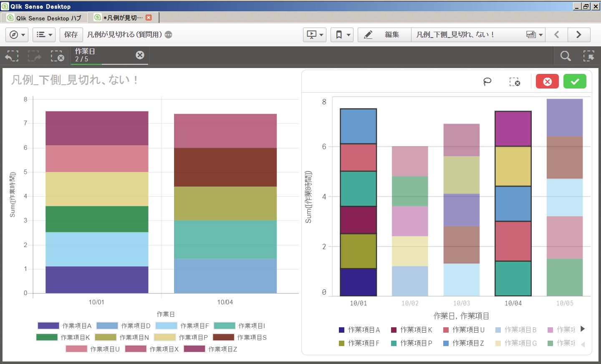This screenshot has width=601, height=364.
Task: Show previous legend page arrow
Action: pos(583,344)
